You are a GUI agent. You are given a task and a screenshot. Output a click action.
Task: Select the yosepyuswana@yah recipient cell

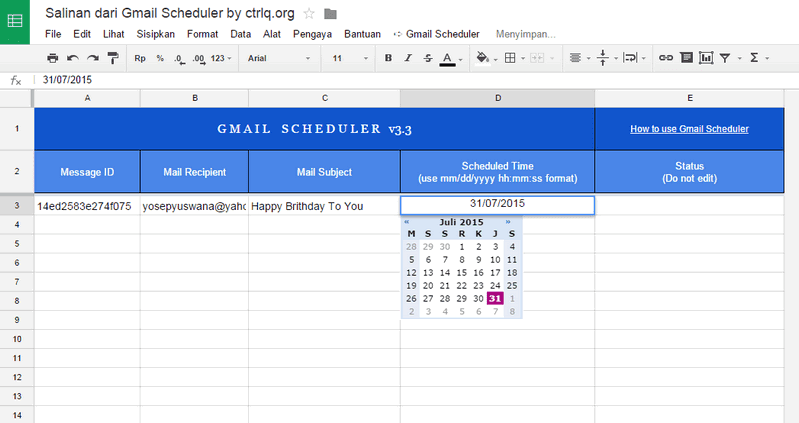click(x=194, y=206)
